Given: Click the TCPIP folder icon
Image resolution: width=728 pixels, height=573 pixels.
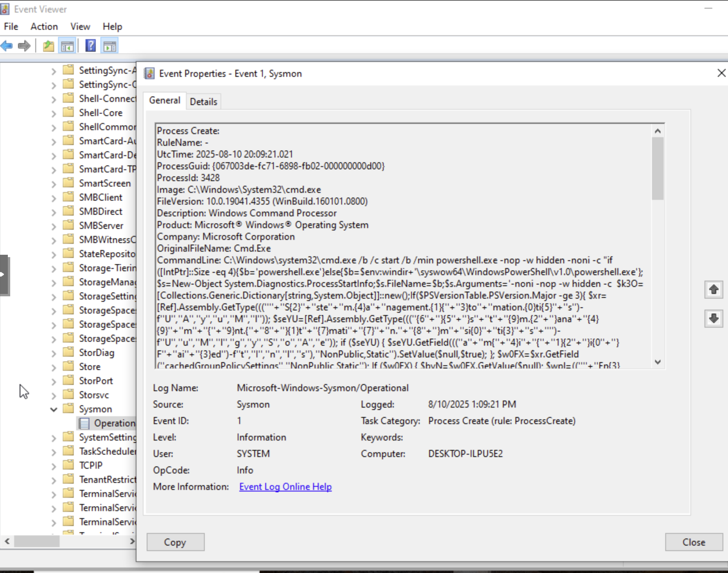Looking at the screenshot, I should (x=69, y=465).
